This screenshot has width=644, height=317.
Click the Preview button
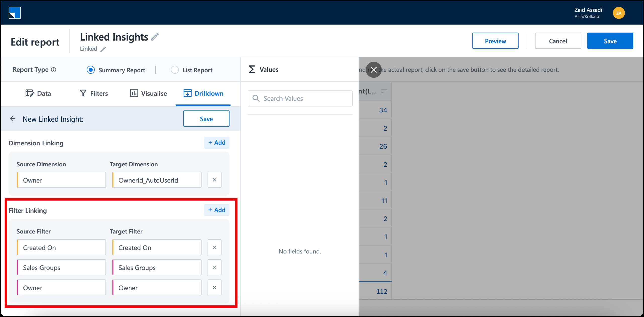tap(495, 41)
